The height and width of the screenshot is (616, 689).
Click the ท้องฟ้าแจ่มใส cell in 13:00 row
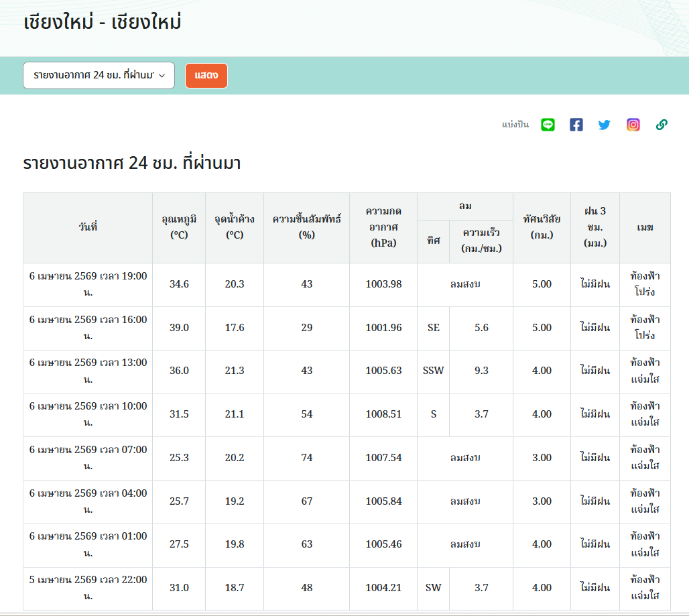coord(645,371)
